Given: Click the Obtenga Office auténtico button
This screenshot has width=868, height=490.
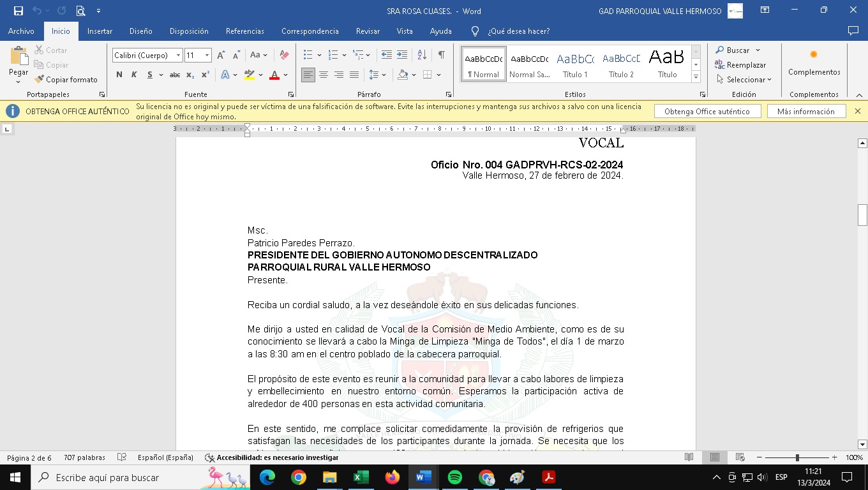Looking at the screenshot, I should (707, 112).
